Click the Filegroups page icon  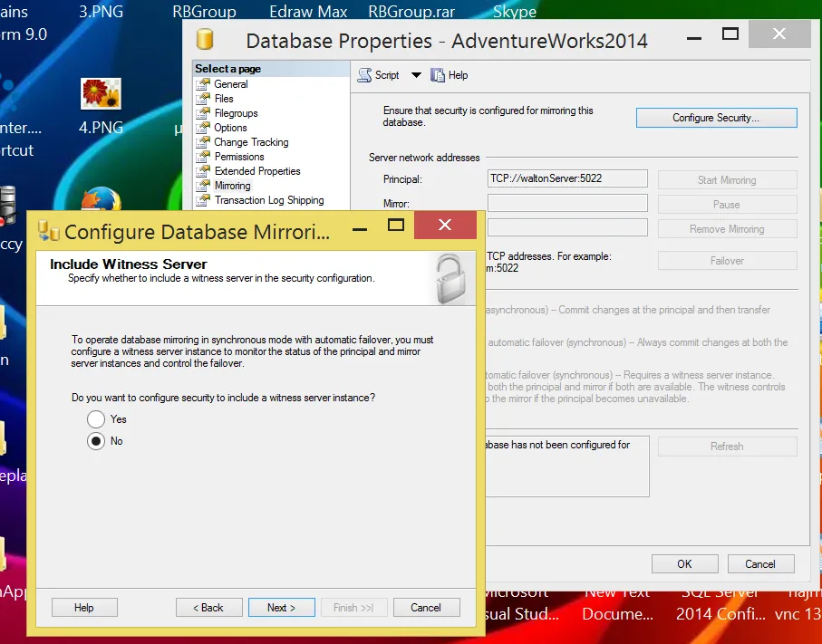tap(203, 113)
